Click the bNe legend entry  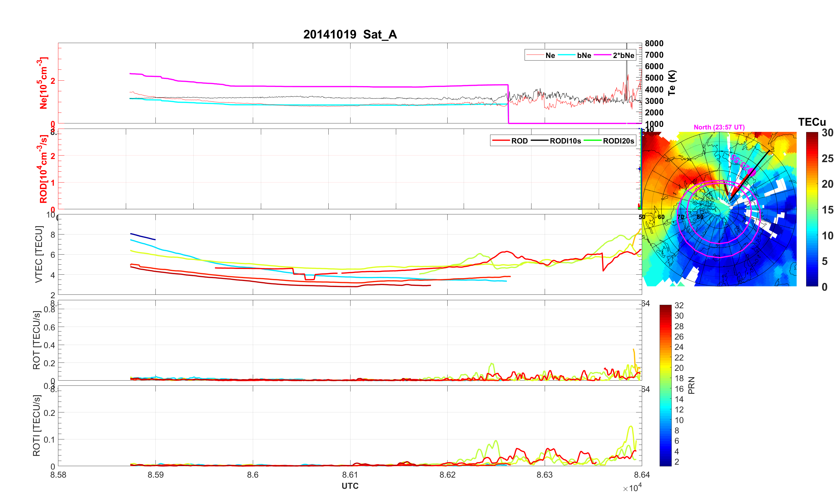pos(584,55)
